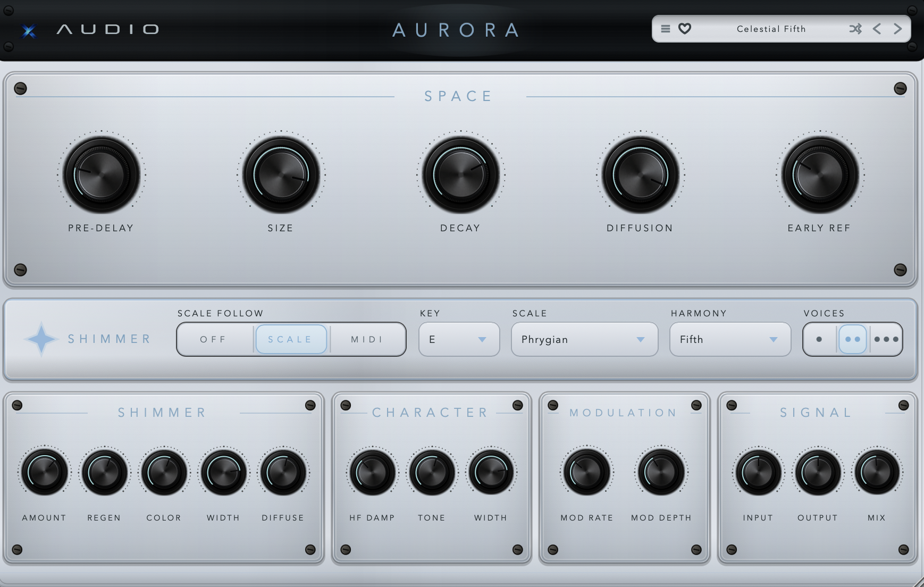Image resolution: width=924 pixels, height=587 pixels.
Task: Click the Character Width knob
Action: point(491,472)
